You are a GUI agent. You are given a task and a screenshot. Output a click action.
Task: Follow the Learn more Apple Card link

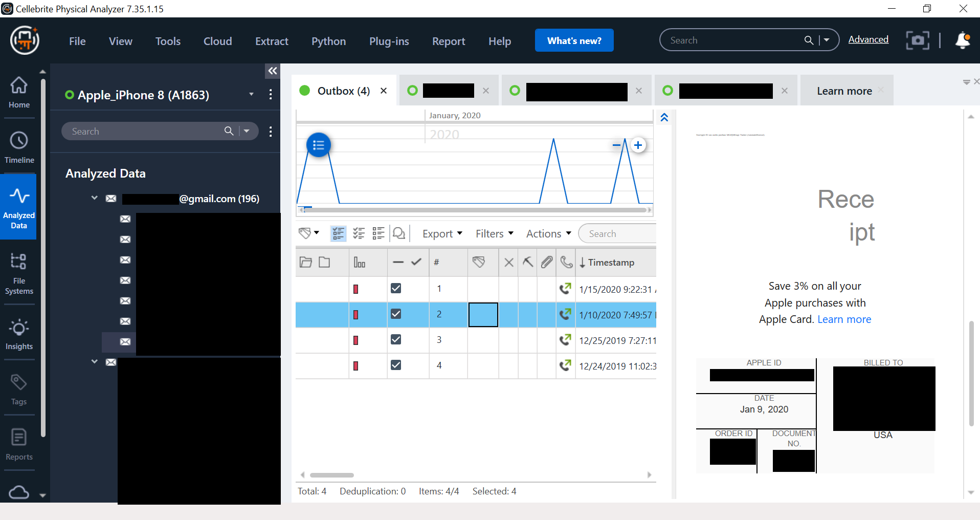[844, 319]
